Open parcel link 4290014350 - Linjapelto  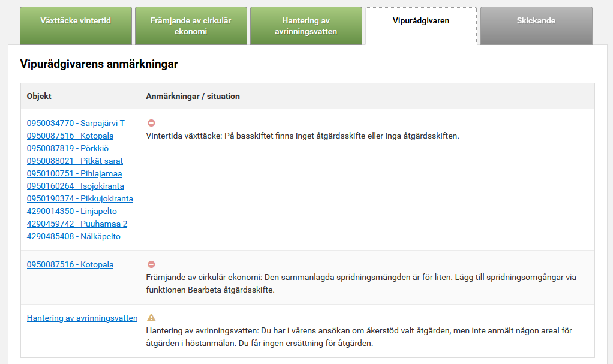[72, 211]
